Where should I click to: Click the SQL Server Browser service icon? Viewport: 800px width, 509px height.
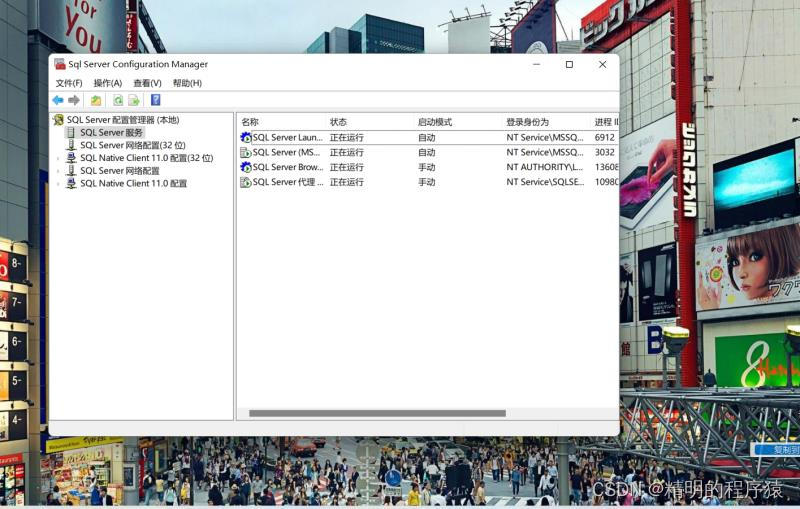pyautogui.click(x=246, y=167)
